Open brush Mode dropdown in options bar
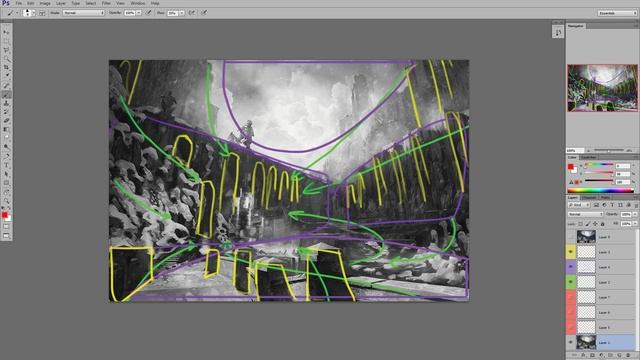Image resolution: width=640 pixels, height=360 pixels. point(84,13)
